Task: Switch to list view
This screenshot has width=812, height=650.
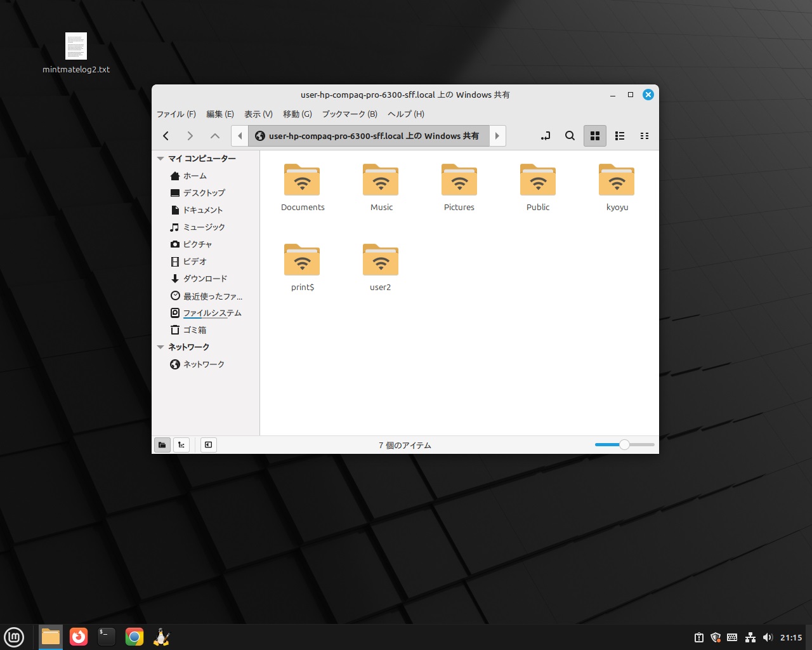Action: click(x=620, y=136)
